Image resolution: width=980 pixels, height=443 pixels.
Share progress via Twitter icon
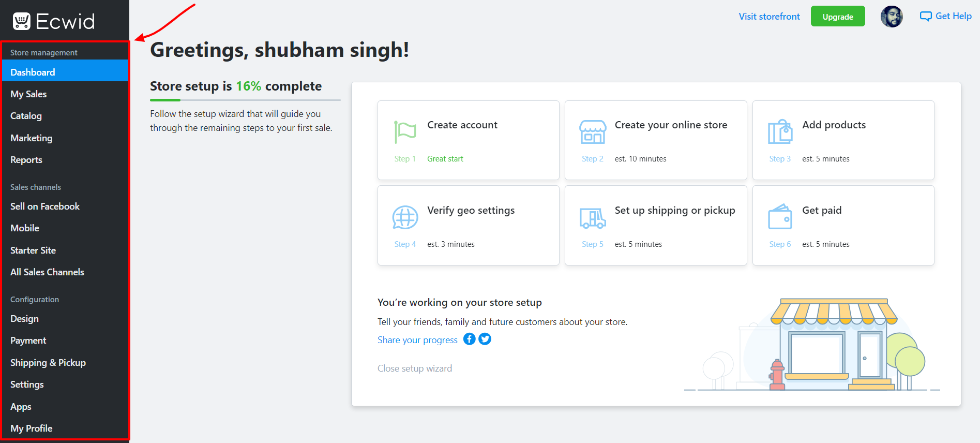pos(485,339)
